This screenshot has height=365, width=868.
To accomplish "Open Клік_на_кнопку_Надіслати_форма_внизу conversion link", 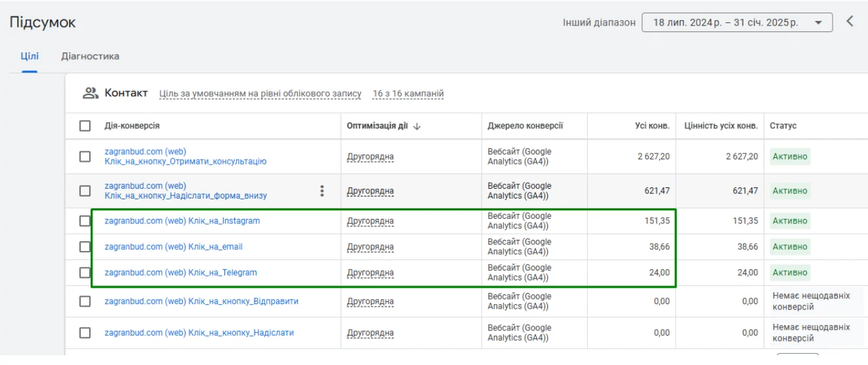I will click(x=186, y=191).
